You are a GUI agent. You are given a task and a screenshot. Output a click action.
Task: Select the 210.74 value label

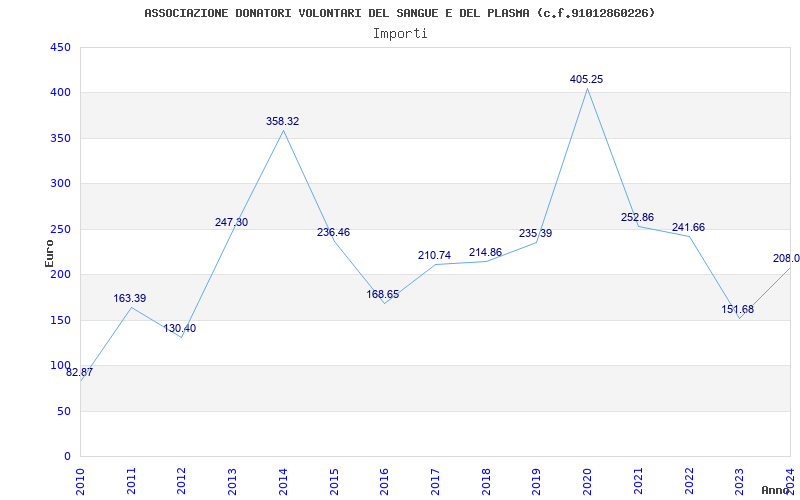click(x=434, y=256)
